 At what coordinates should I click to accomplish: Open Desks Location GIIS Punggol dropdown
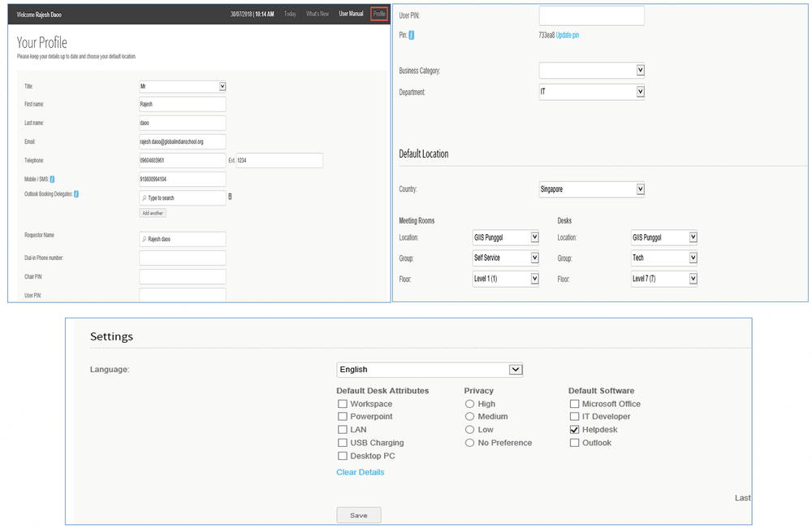tap(664, 237)
